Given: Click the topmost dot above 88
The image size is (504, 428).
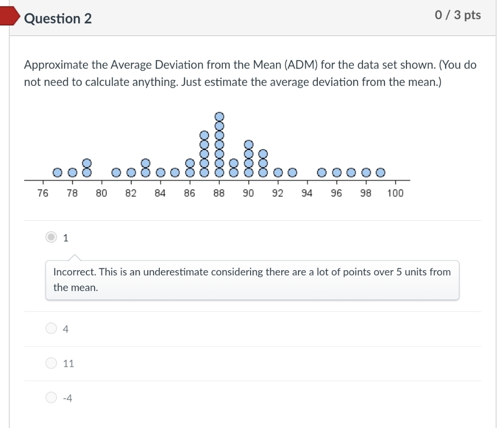Looking at the screenshot, I should pyautogui.click(x=219, y=116).
